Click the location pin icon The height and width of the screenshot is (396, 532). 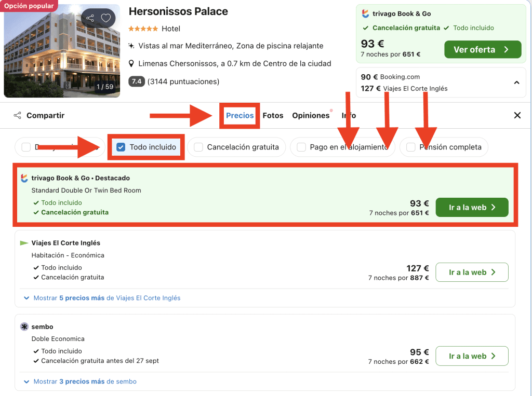(x=132, y=64)
